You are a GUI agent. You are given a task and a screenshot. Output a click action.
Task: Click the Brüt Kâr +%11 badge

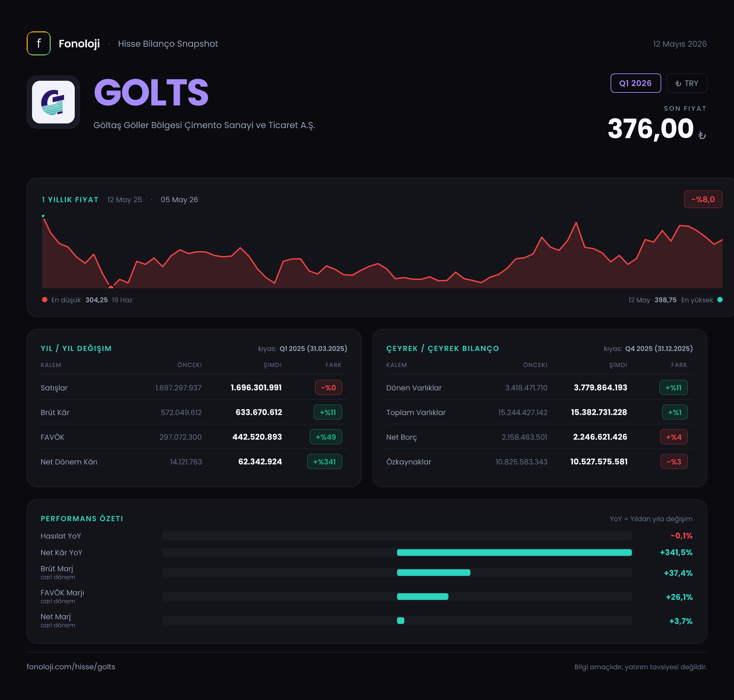click(x=328, y=412)
